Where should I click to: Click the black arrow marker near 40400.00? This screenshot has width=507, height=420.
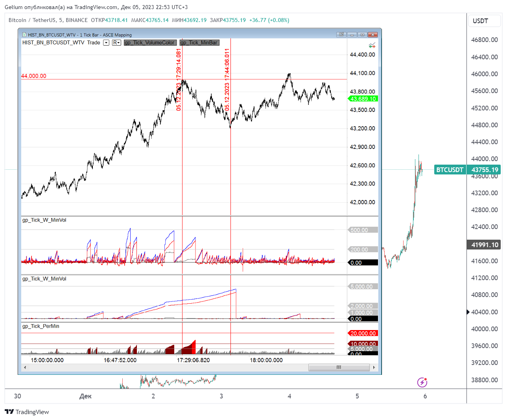pos(468,312)
